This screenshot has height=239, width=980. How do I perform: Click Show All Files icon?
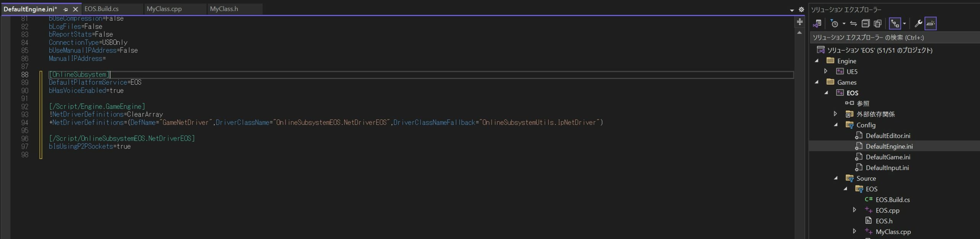tap(878, 24)
